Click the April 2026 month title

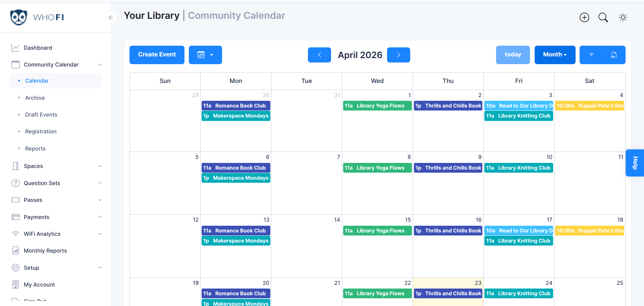(360, 55)
